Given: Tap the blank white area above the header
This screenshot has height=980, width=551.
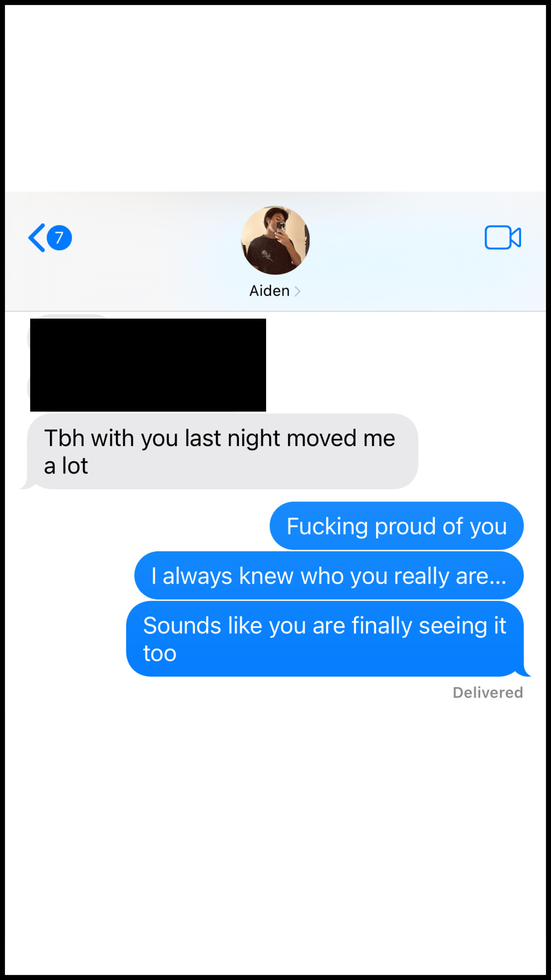Looking at the screenshot, I should tap(275, 98).
